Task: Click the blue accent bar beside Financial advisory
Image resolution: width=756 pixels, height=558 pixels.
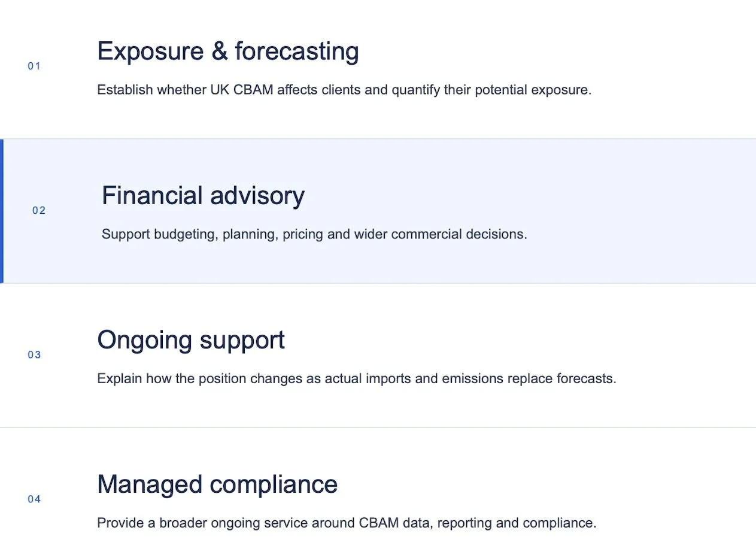Action: [x=2, y=211]
